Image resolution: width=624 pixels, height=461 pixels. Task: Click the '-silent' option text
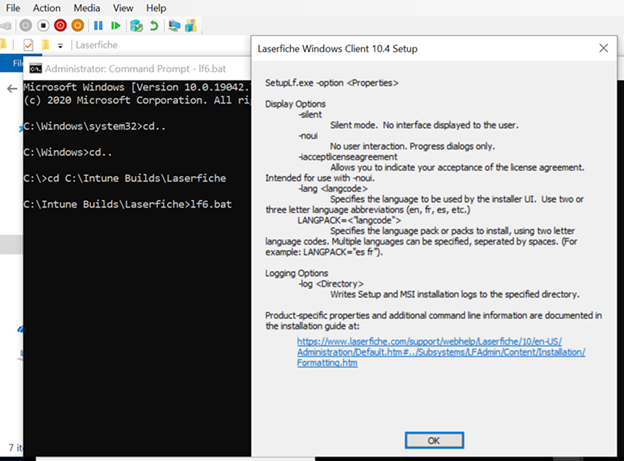tap(310, 115)
